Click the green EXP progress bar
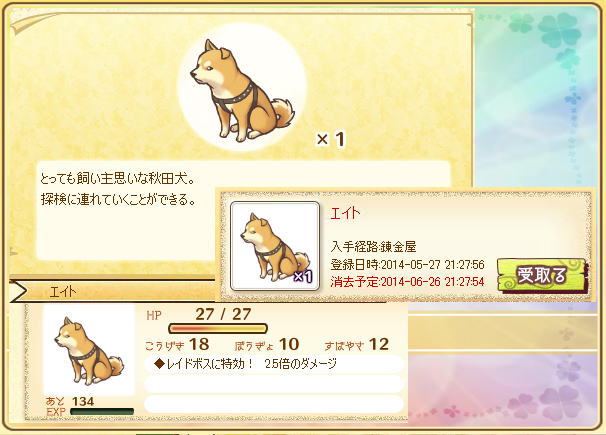This screenshot has width=606, height=435. click(102, 412)
